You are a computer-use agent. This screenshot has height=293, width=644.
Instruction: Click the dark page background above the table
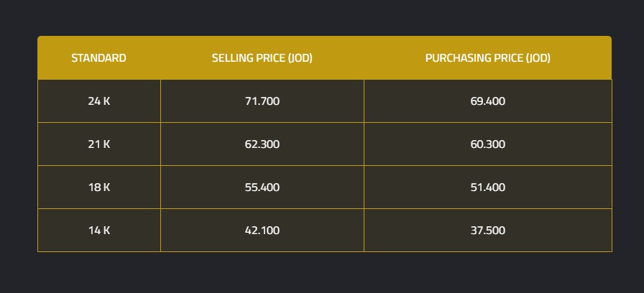click(x=323, y=17)
